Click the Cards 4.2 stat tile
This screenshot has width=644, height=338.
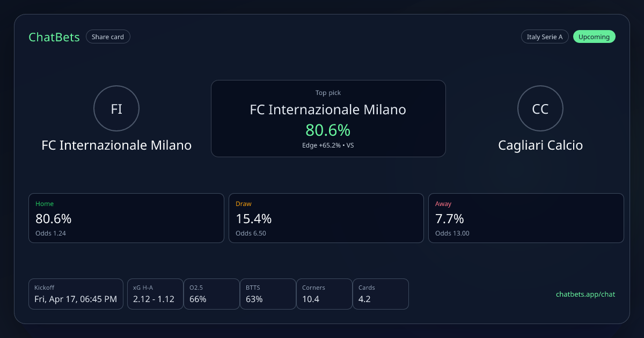pyautogui.click(x=380, y=294)
